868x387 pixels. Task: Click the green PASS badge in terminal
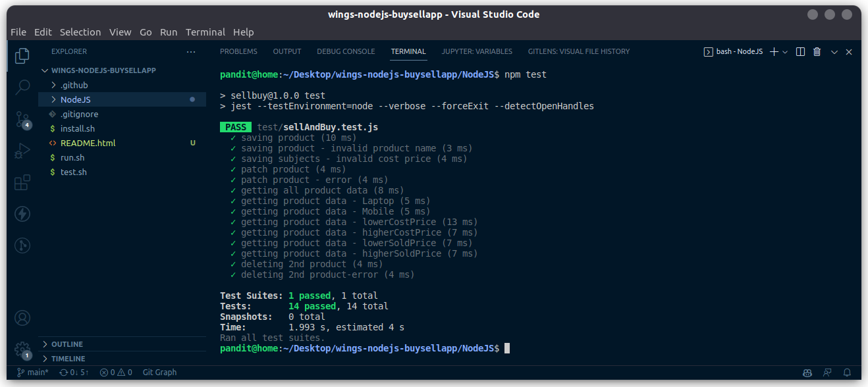[236, 127]
